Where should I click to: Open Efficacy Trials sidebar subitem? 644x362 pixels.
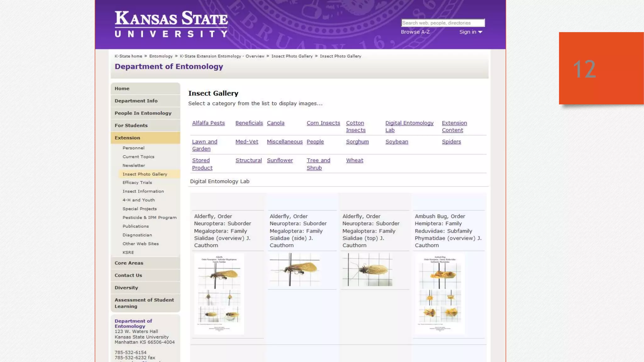coord(137,183)
